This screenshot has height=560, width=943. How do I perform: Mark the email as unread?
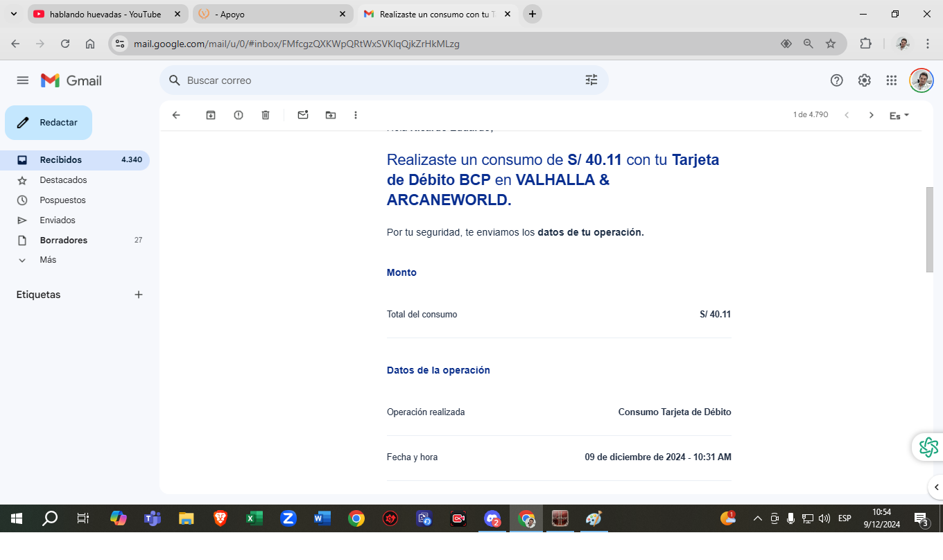point(303,115)
